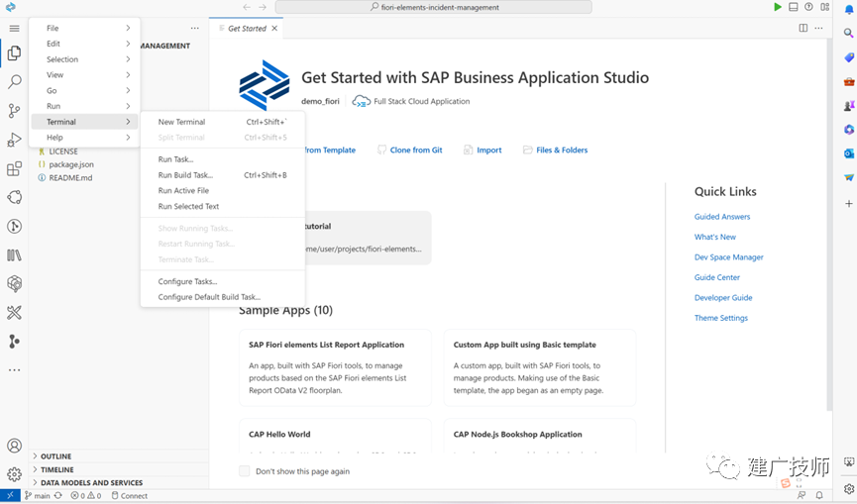Screen dimensions: 857x504
Task: Open Explorer views and more actions ellipsis
Action: pyautogui.click(x=195, y=28)
